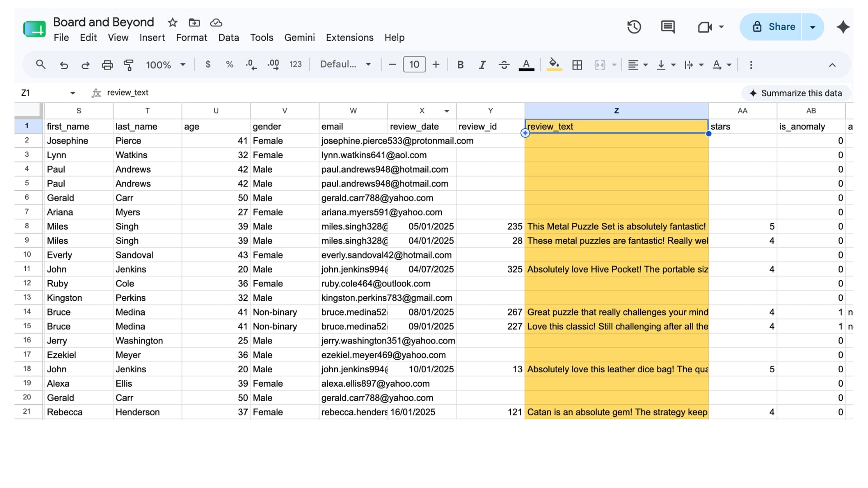
Task: Toggle italic formatting
Action: [482, 65]
